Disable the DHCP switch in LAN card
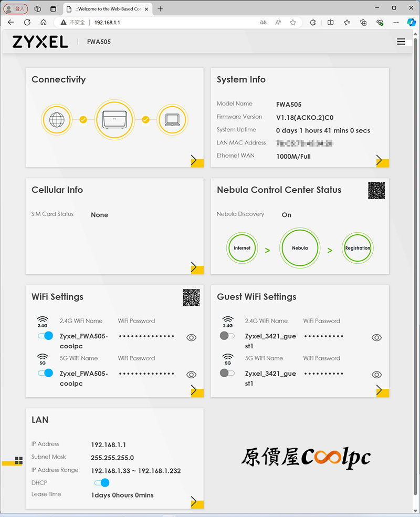This screenshot has height=517, width=420. pos(102,483)
